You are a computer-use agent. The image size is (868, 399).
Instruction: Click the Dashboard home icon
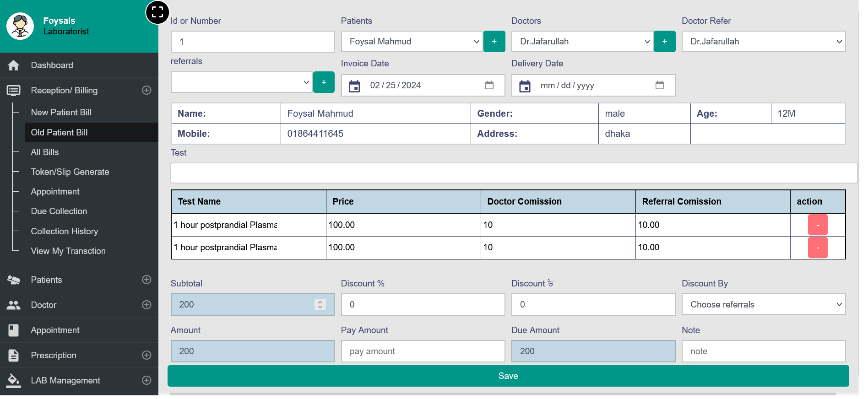click(x=14, y=65)
